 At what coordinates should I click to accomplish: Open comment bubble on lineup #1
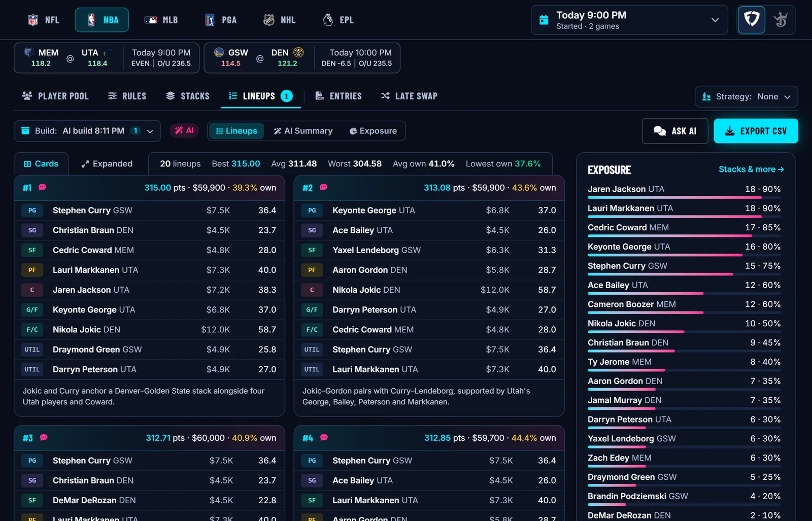pos(43,187)
